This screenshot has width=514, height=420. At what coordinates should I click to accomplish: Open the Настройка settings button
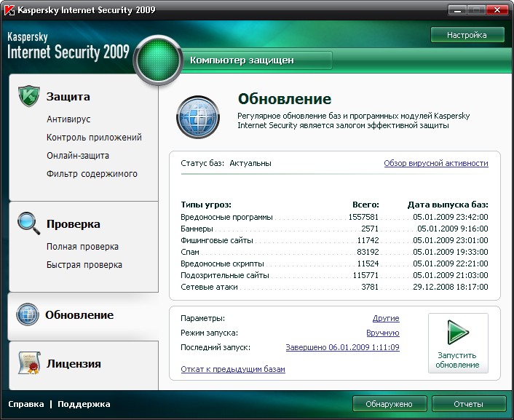tap(467, 35)
